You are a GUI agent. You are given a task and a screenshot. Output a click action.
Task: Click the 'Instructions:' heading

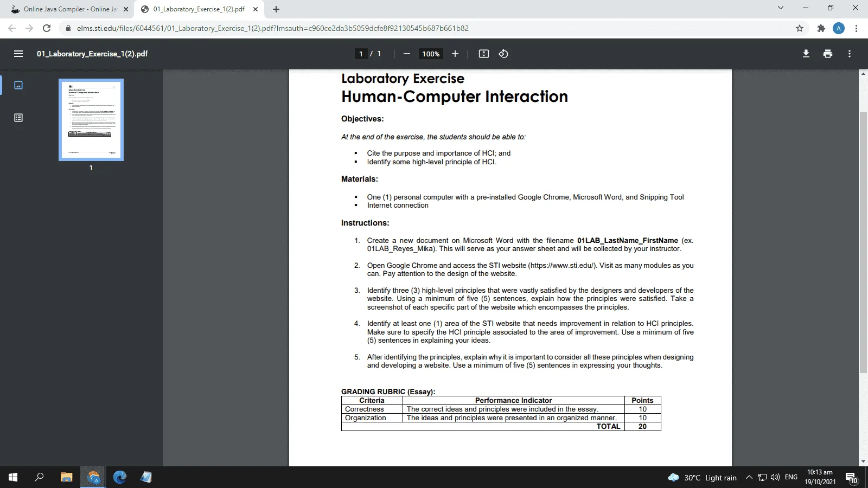(x=365, y=223)
